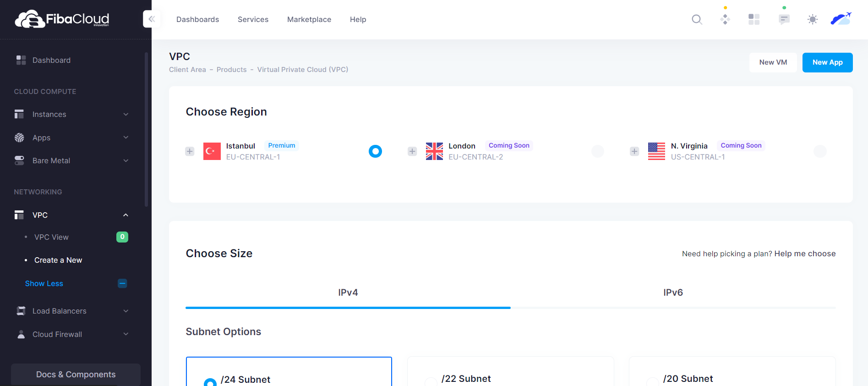Image resolution: width=868 pixels, height=386 pixels.
Task: Expand London region plus button
Action: (x=412, y=151)
